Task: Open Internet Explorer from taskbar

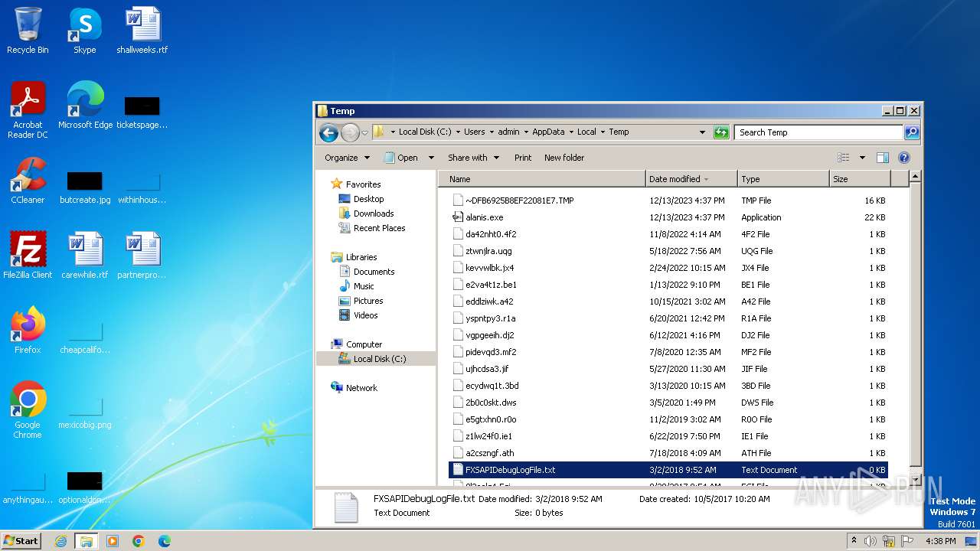Action: 60,541
